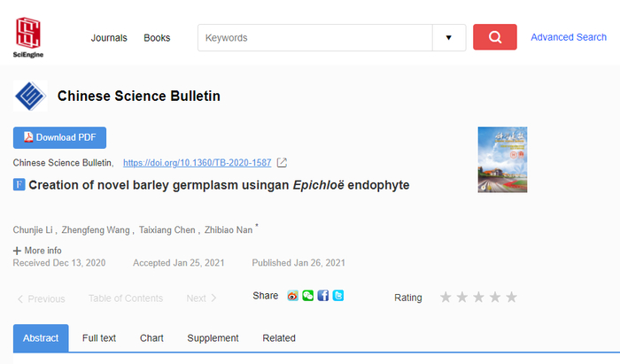Image resolution: width=620 pixels, height=364 pixels.
Task: Share article on Facebook
Action: pyautogui.click(x=322, y=296)
